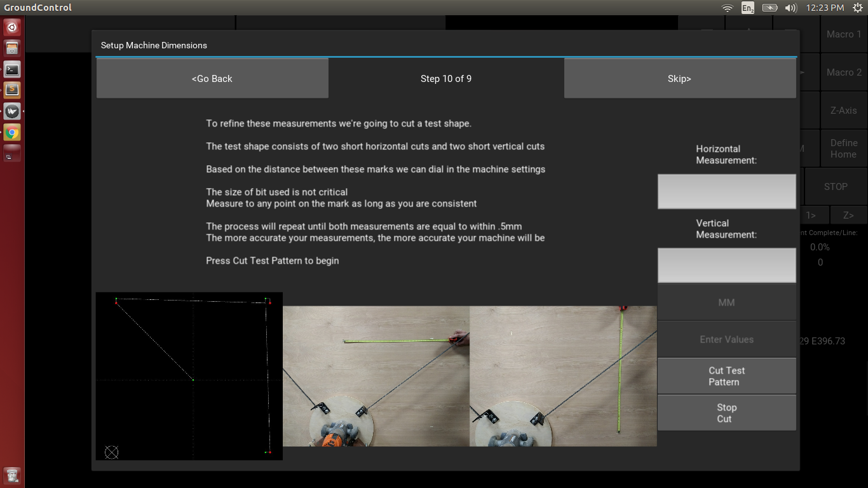Run Macro 2
This screenshot has width=868, height=488.
tap(843, 72)
